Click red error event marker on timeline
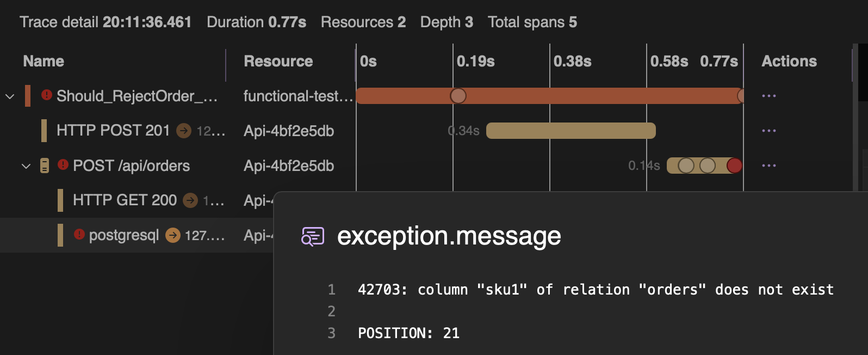This screenshot has height=355, width=868. [734, 166]
